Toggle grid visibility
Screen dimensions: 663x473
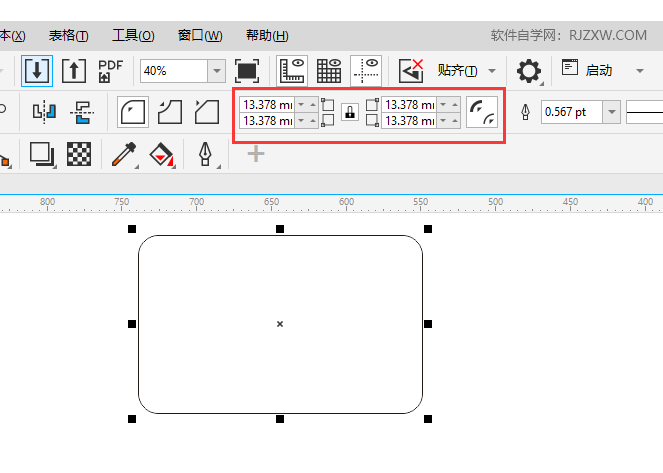(329, 71)
